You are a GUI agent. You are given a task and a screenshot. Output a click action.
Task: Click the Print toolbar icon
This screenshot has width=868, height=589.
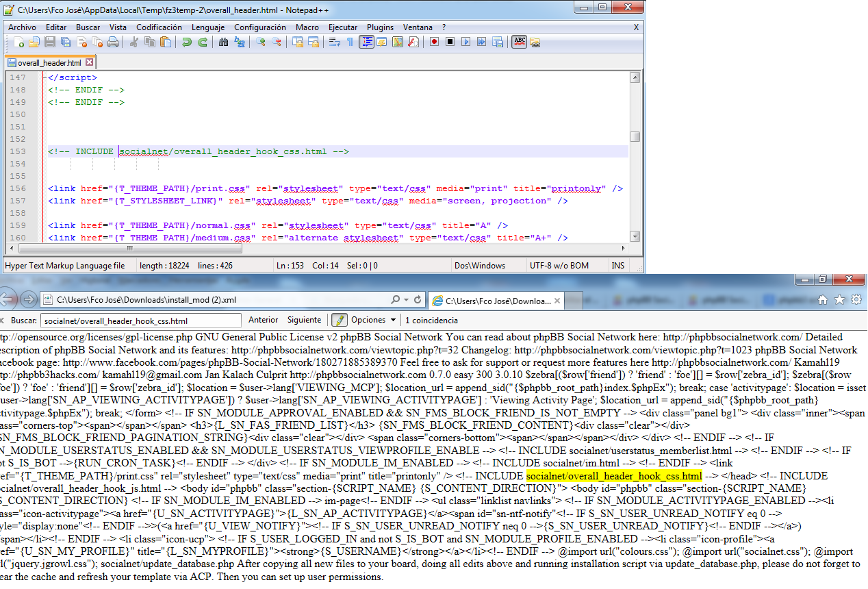pyautogui.click(x=113, y=42)
